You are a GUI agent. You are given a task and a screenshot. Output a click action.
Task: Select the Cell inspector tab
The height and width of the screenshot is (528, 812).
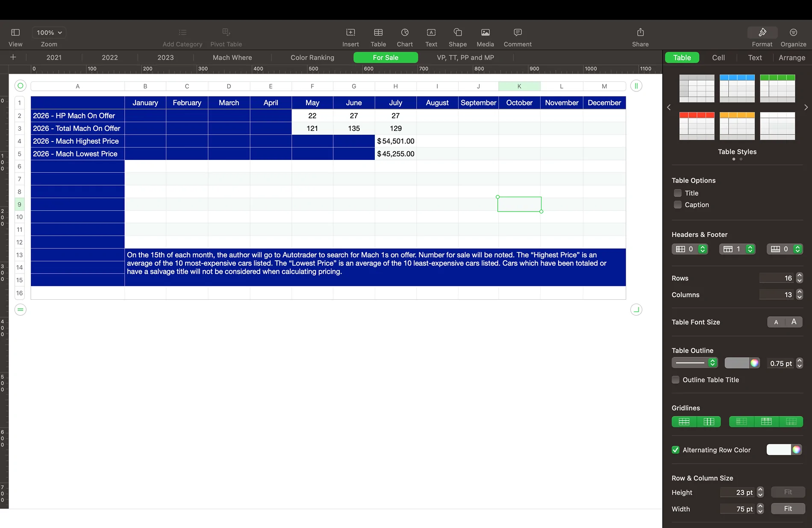point(718,58)
